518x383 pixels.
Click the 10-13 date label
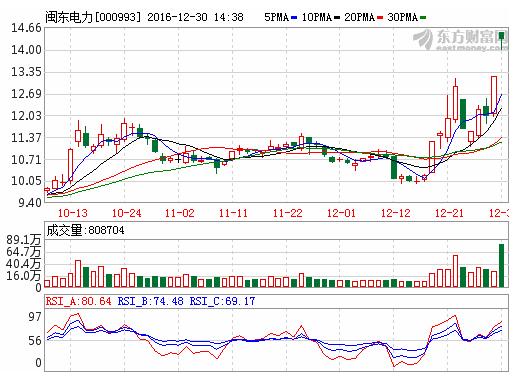coord(73,213)
